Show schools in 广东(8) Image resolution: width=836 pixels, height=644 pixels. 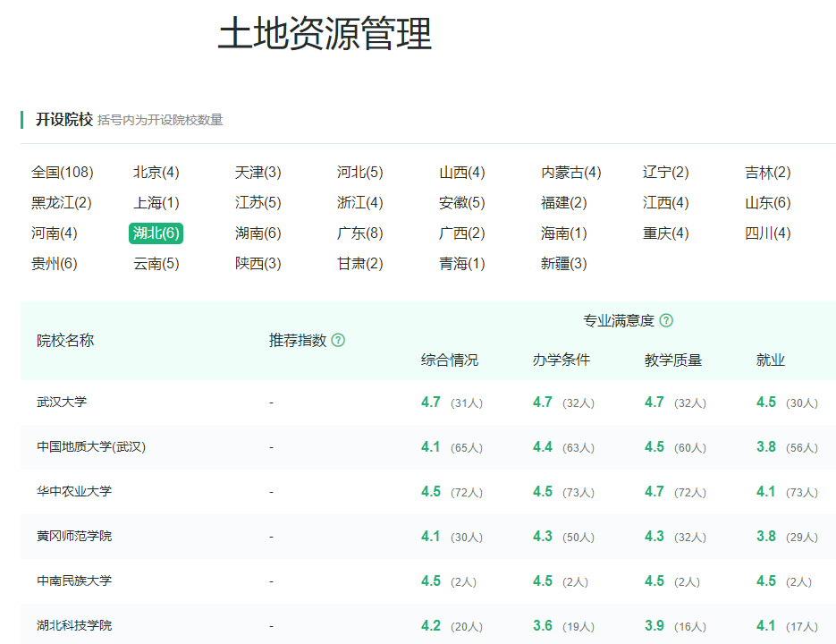[360, 233]
